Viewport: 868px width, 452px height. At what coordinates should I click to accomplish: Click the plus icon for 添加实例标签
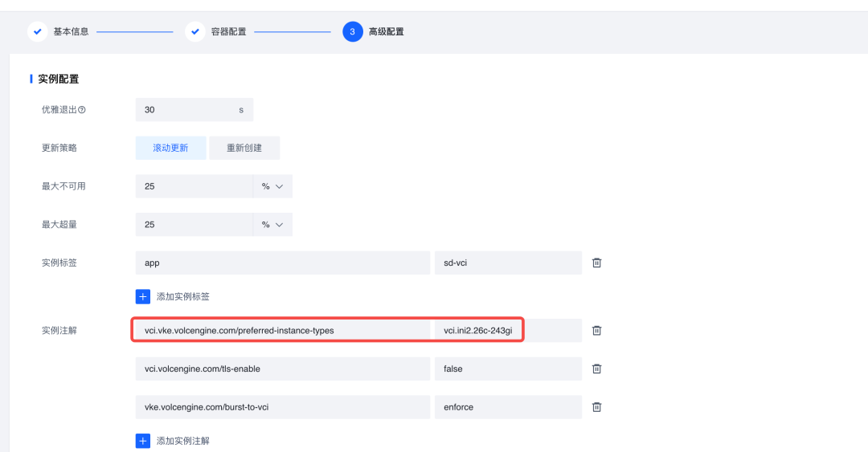143,296
